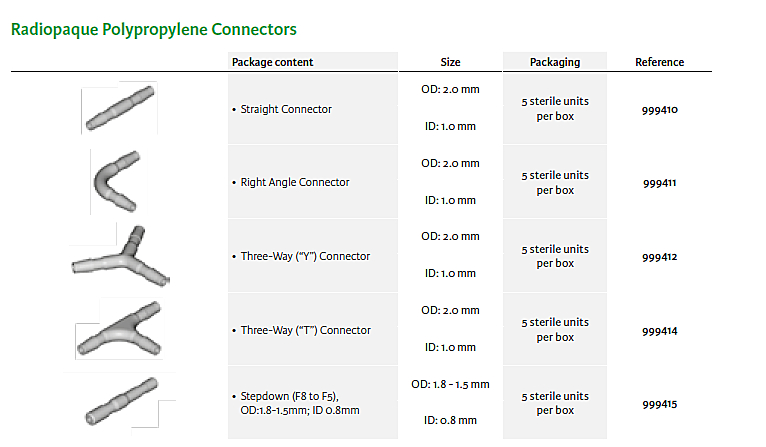The height and width of the screenshot is (447, 766).
Task: Select the Three-Way ("T") Connector label
Action: (305, 331)
